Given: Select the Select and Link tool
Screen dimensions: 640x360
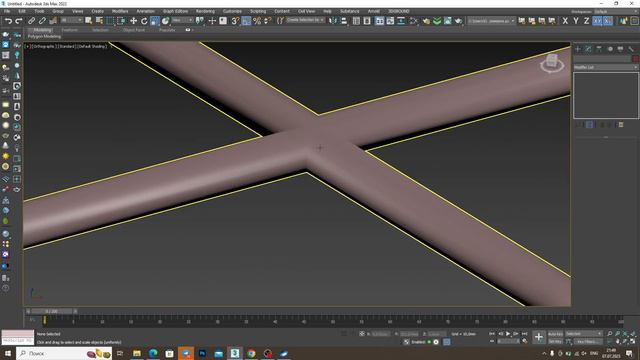Looking at the screenshot, I should (31, 21).
